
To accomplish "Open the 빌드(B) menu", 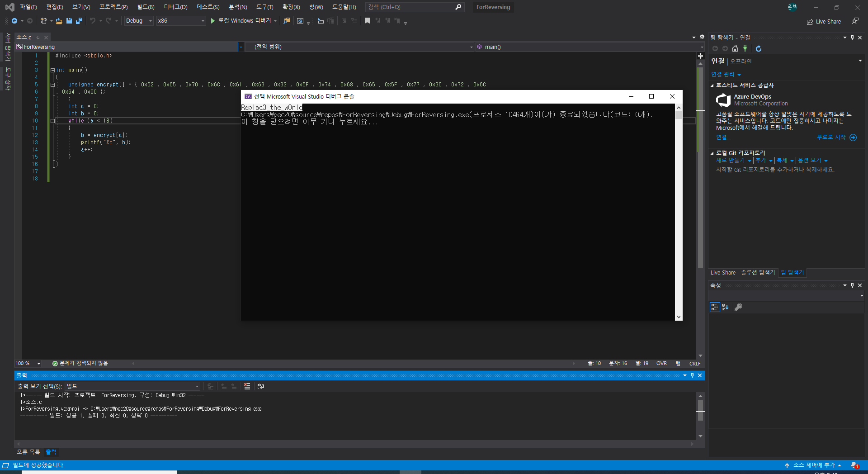I will (146, 7).
